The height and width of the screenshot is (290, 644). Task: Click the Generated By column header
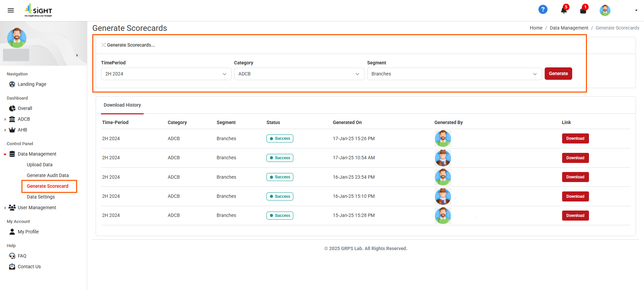click(448, 122)
